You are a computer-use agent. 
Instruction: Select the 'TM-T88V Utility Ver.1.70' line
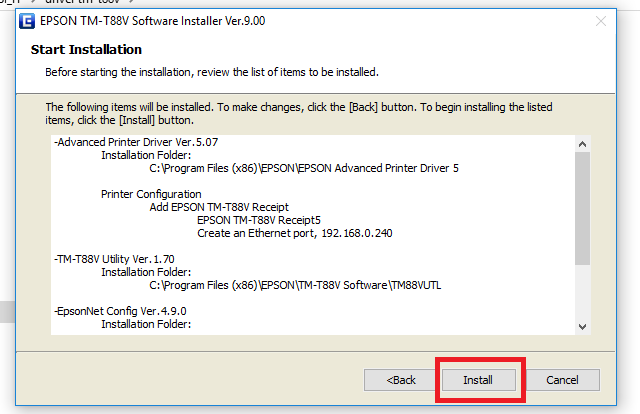[x=114, y=259]
